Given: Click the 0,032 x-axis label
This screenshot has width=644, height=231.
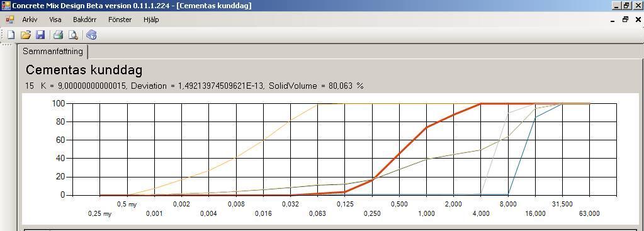Looking at the screenshot, I should point(290,205).
